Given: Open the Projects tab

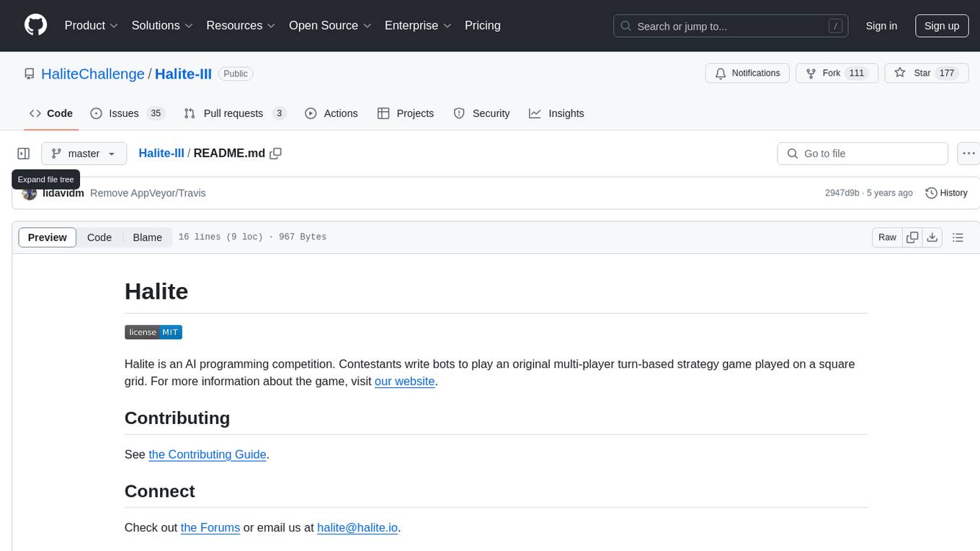Looking at the screenshot, I should [406, 113].
